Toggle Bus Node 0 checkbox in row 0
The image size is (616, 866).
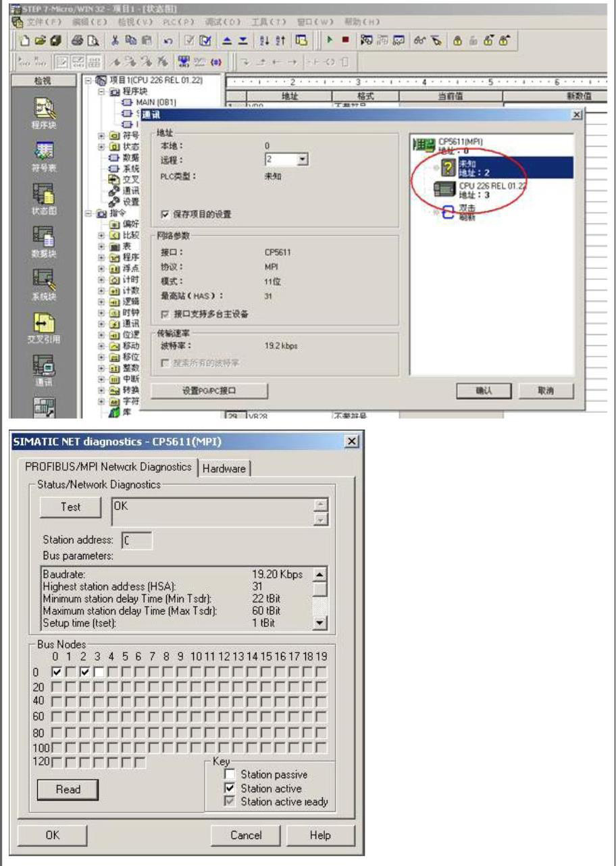click(57, 672)
